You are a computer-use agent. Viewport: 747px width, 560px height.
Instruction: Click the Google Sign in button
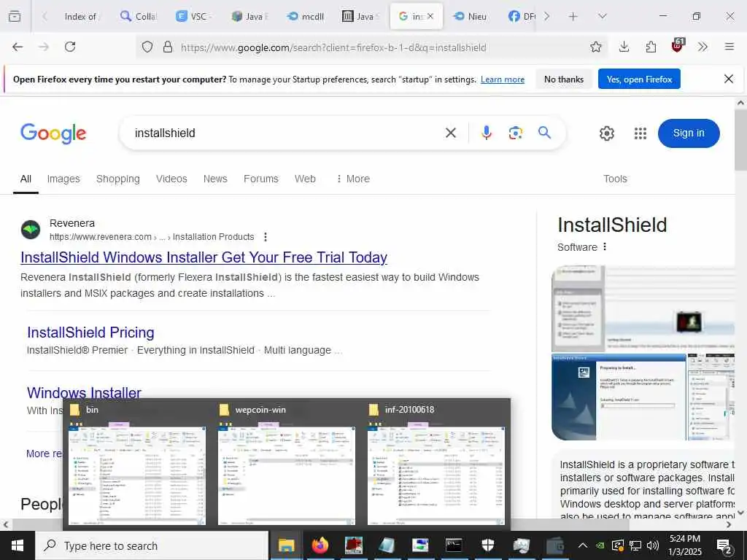(689, 133)
